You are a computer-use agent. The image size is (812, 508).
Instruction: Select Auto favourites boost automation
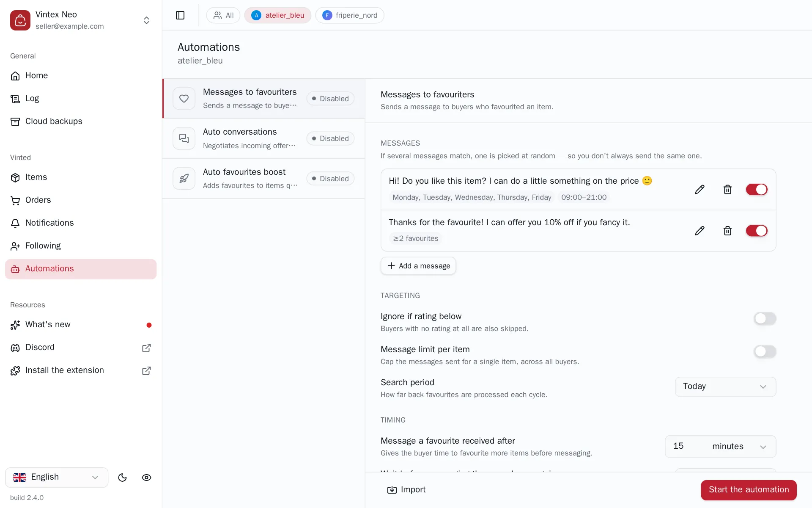tap(264, 179)
